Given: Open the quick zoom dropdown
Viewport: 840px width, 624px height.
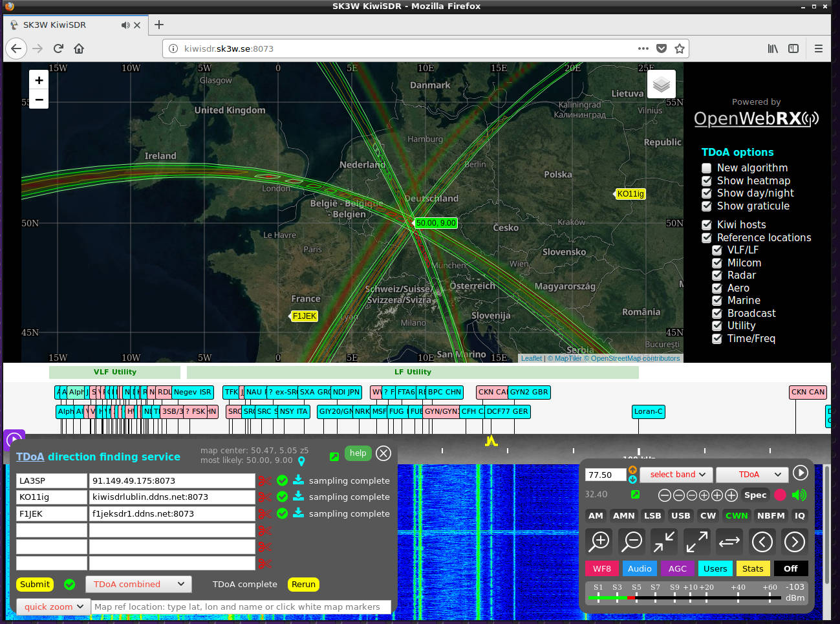Looking at the screenshot, I should click(53, 607).
